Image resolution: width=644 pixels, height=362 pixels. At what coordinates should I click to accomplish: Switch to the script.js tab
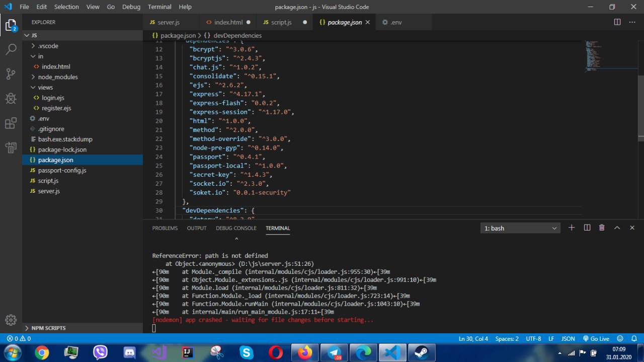click(x=285, y=22)
